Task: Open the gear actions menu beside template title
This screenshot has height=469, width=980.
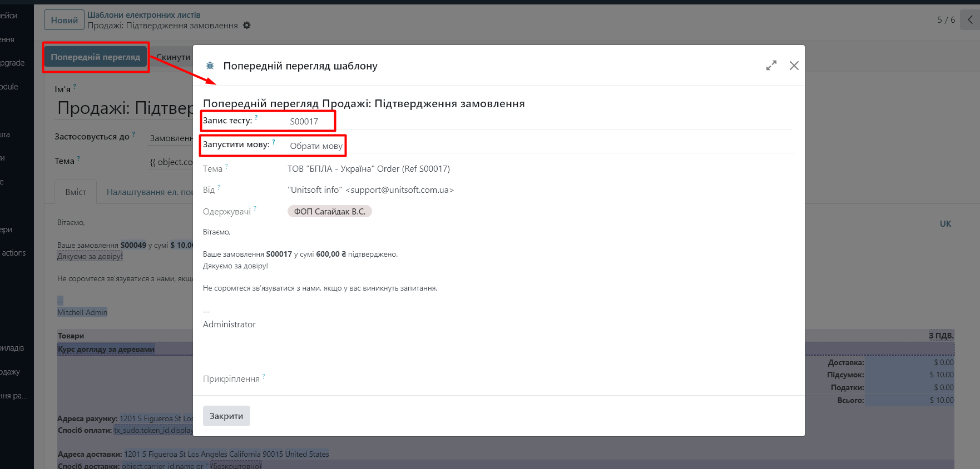Action: 247,26
